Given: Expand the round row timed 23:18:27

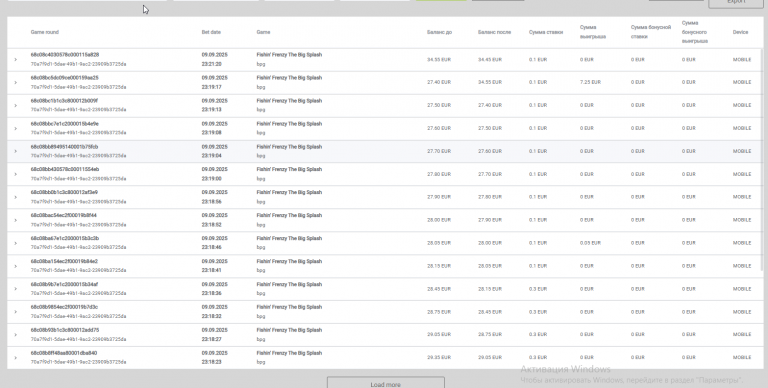Looking at the screenshot, I should click(16, 335).
